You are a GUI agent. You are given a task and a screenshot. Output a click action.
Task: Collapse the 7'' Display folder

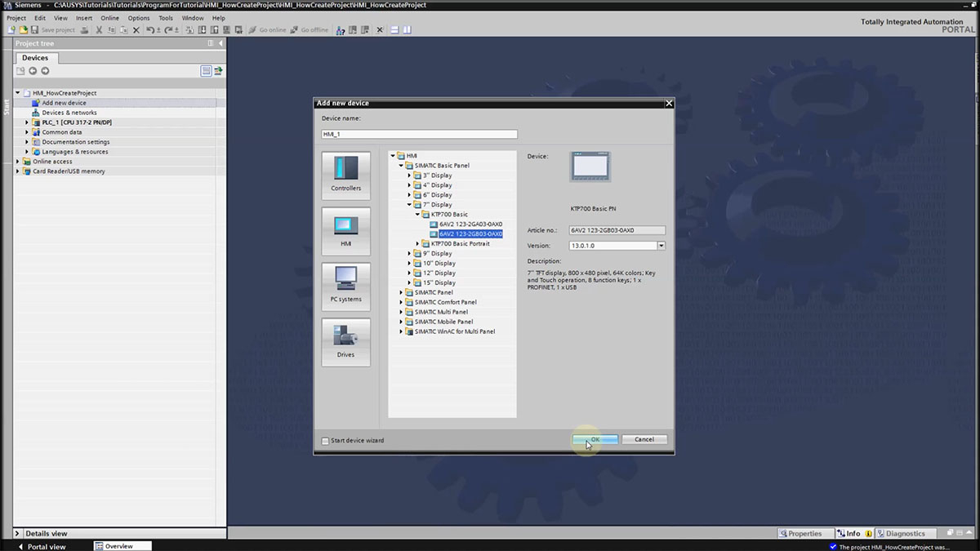(409, 205)
